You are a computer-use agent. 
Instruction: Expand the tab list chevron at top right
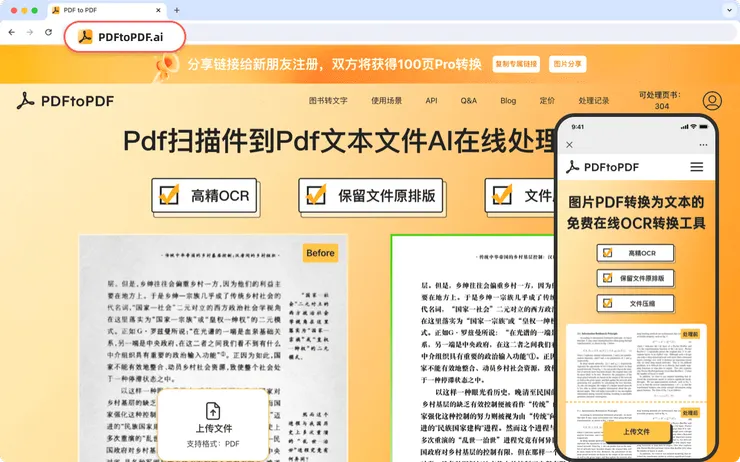[729, 10]
